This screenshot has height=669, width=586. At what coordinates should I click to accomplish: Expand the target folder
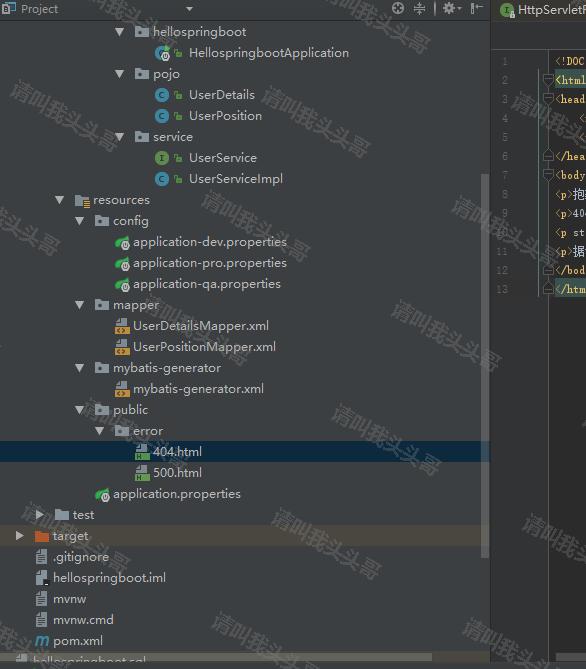[x=19, y=535]
